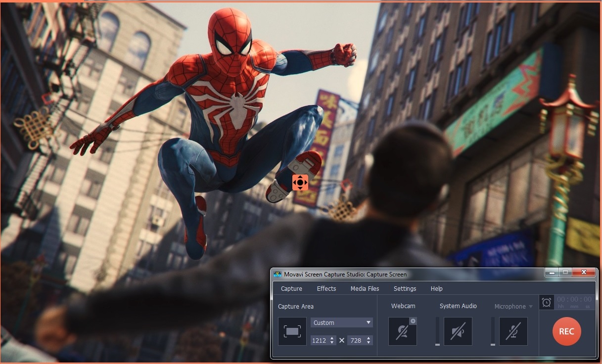Click the recording timer display
602x364 pixels.
click(574, 302)
